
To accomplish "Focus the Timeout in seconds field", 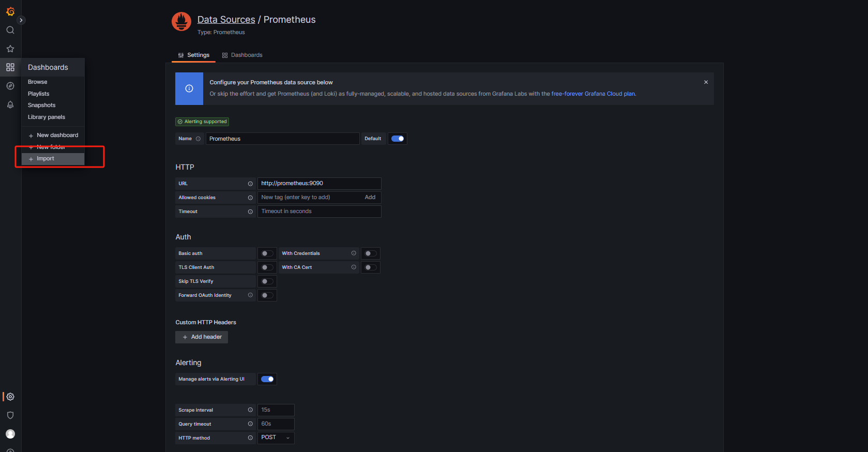I will pos(319,212).
